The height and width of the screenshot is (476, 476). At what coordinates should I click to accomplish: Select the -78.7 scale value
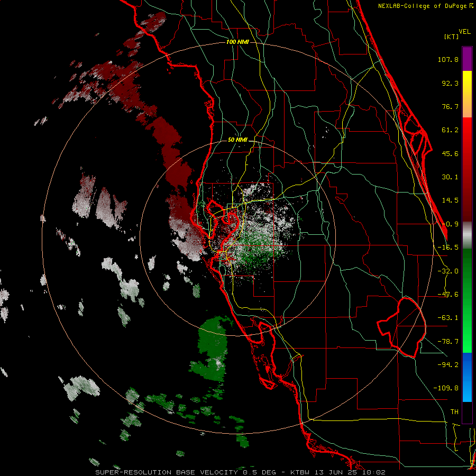[448, 342]
